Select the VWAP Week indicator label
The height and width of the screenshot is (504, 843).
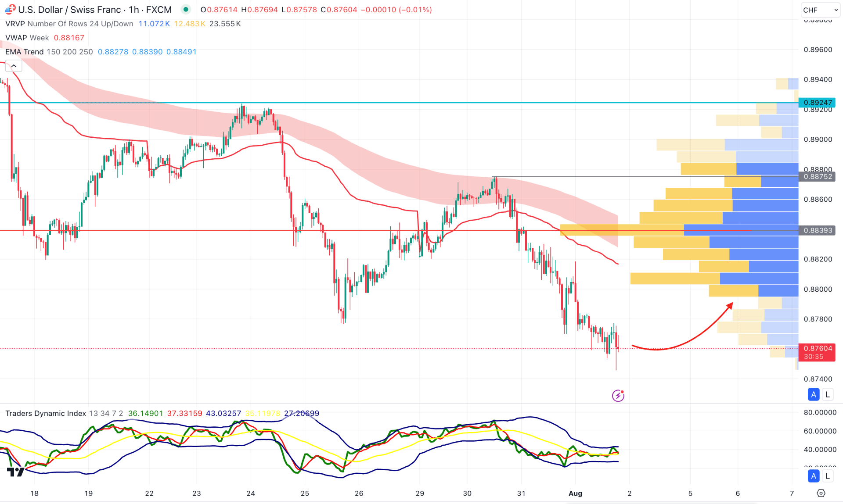coord(27,38)
